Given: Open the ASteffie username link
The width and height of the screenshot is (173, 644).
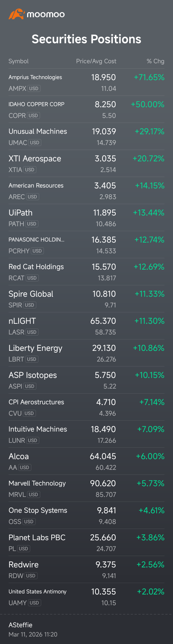Looking at the screenshot, I should (x=20, y=625).
